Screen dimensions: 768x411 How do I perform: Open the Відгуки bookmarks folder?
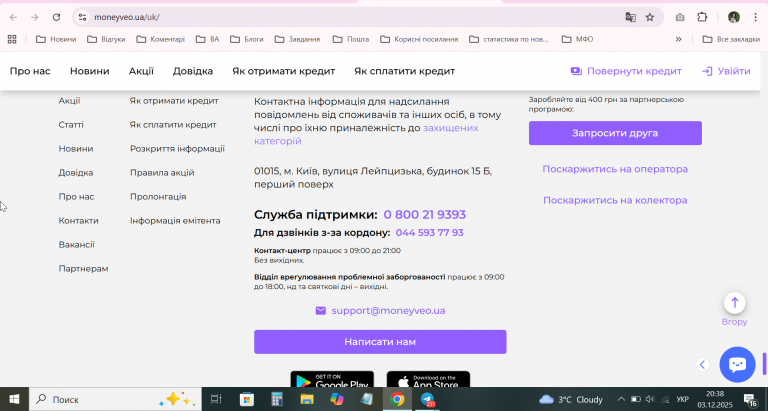pyautogui.click(x=106, y=39)
